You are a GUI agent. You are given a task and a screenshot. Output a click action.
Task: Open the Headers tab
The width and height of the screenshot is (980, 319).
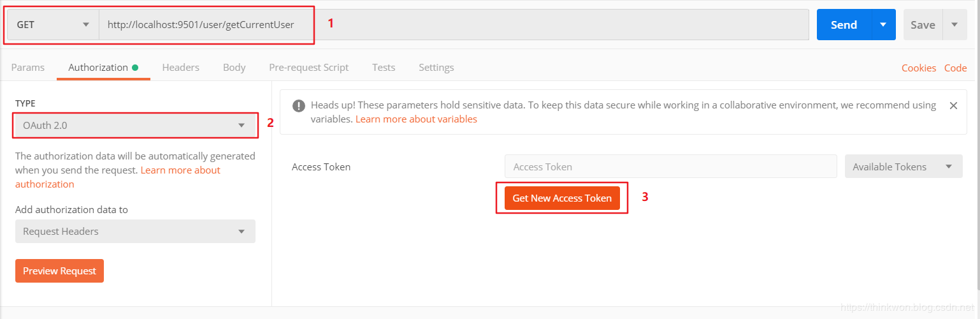click(x=180, y=68)
